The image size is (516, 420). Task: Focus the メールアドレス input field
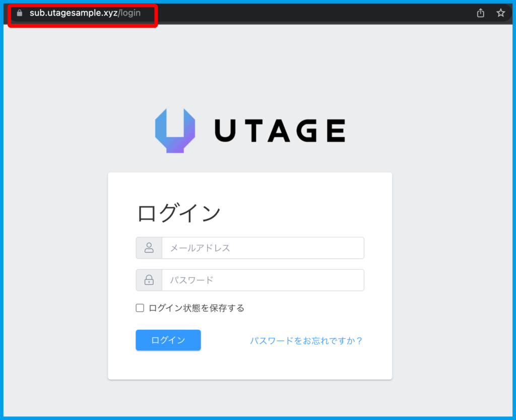[263, 248]
